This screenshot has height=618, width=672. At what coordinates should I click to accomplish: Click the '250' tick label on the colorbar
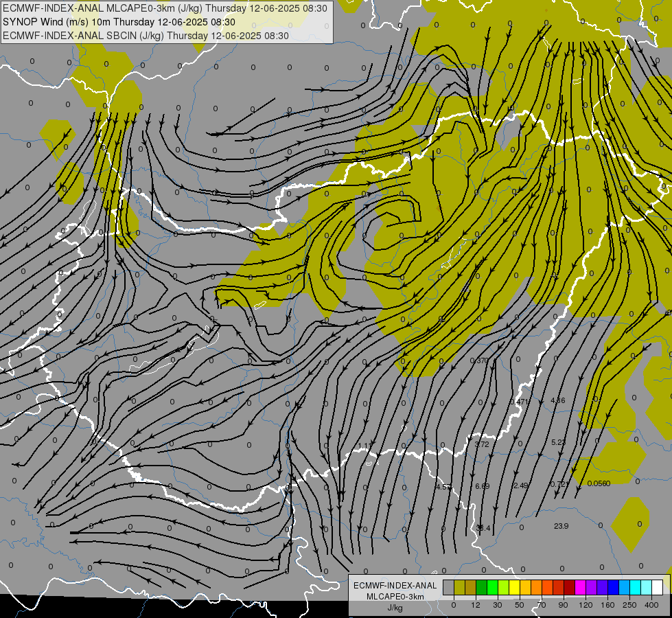coord(629,605)
